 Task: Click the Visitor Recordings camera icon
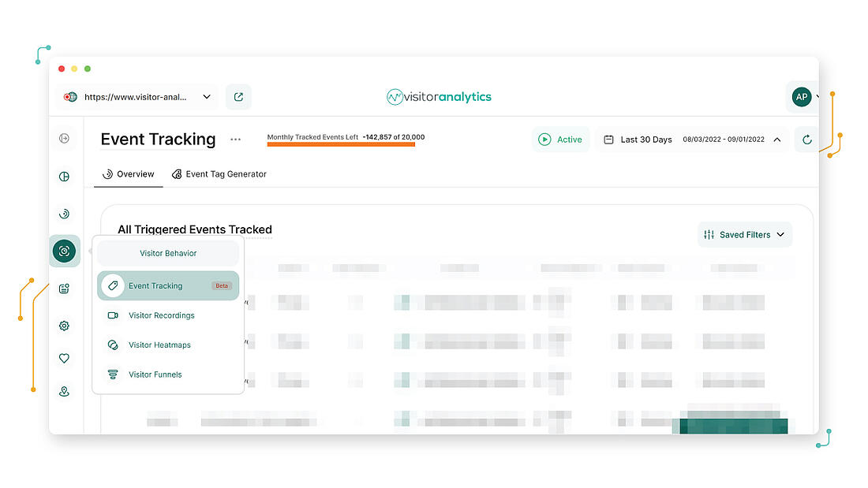coord(113,315)
